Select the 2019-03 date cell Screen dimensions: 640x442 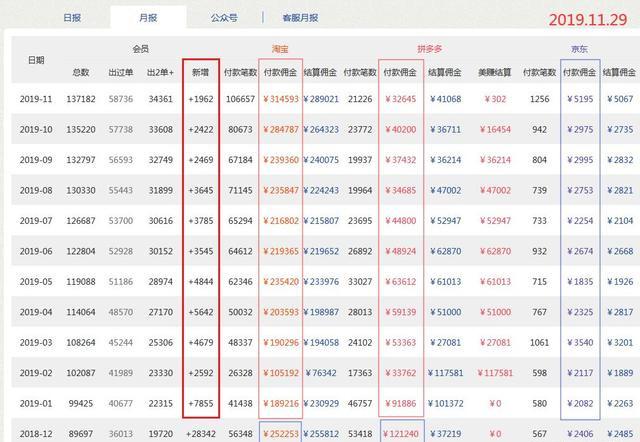coord(36,342)
